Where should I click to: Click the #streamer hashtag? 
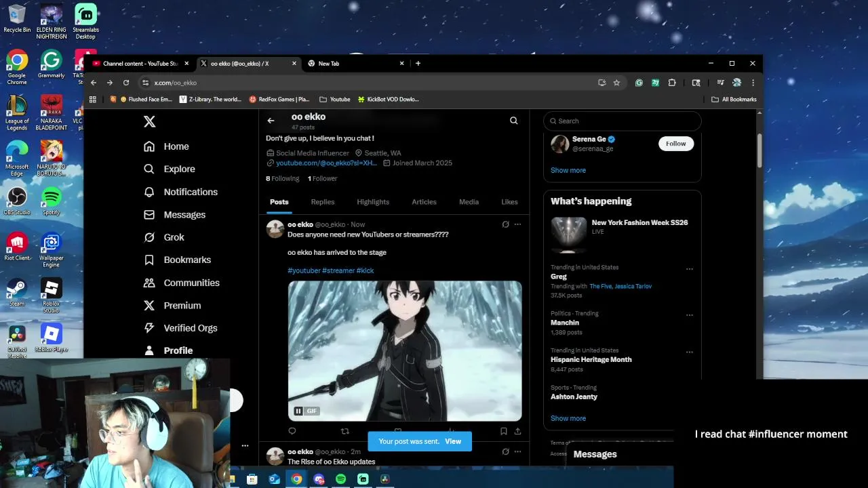338,270
